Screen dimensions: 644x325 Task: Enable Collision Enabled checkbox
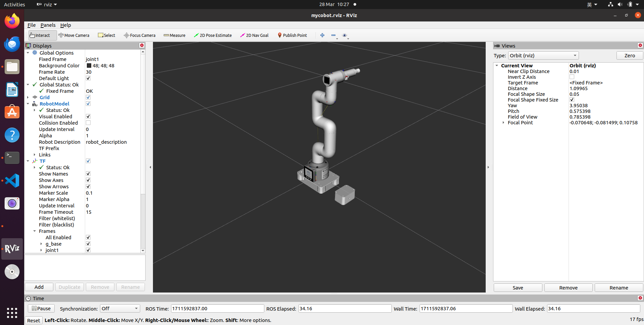88,123
